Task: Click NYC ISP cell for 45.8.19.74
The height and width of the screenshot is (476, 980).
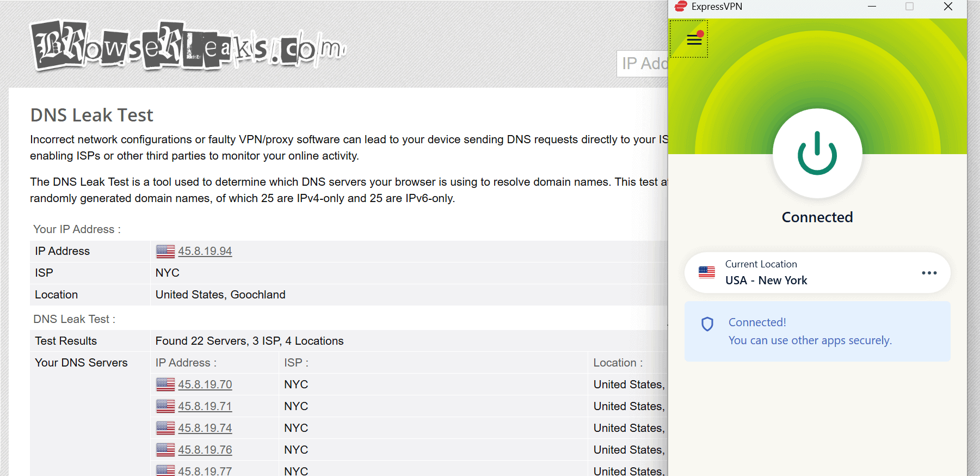Action: 296,428
